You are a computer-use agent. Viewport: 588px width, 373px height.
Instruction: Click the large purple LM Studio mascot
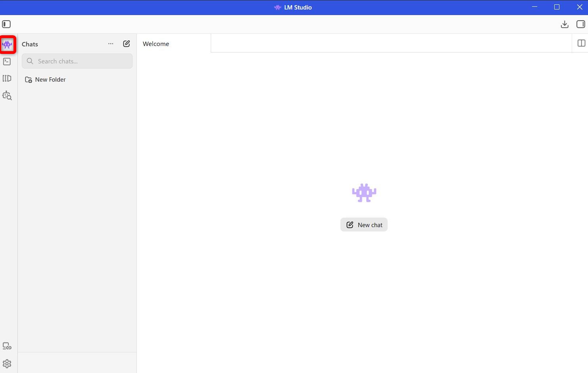click(x=364, y=193)
